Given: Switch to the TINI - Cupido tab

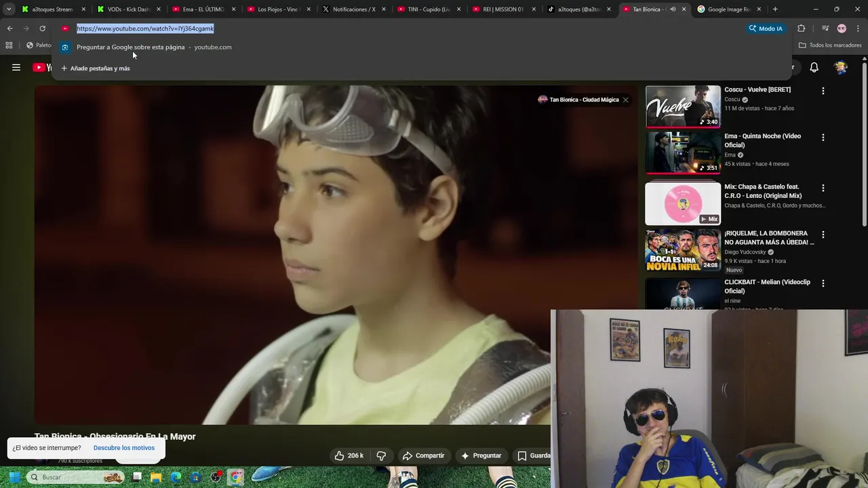Looking at the screenshot, I should coord(429,9).
